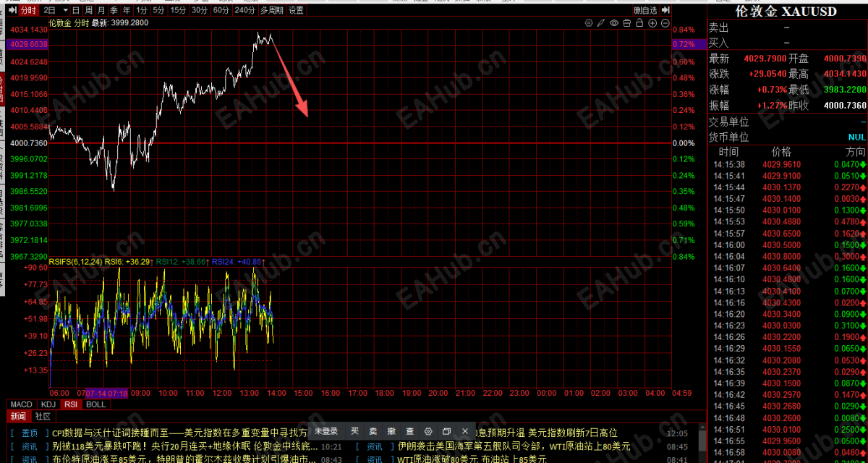Open news WTI原油涨破80美元

coord(472,459)
